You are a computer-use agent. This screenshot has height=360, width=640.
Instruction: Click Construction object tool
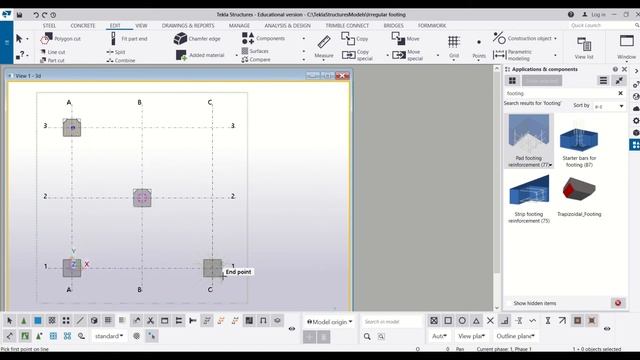[522, 38]
